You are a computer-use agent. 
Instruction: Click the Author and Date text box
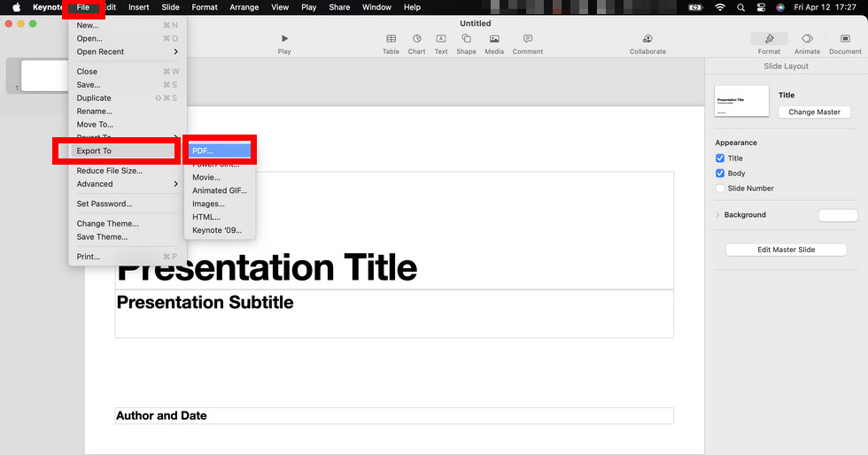394,416
